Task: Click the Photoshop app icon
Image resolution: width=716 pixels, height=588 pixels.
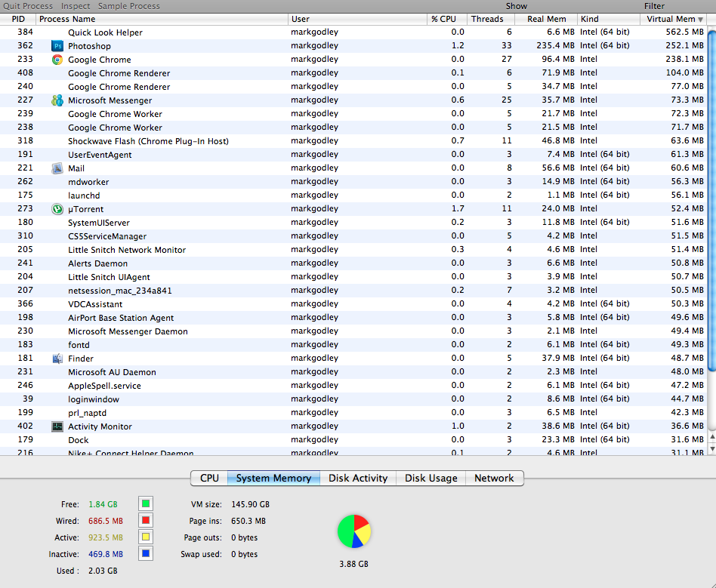Action: (57, 45)
